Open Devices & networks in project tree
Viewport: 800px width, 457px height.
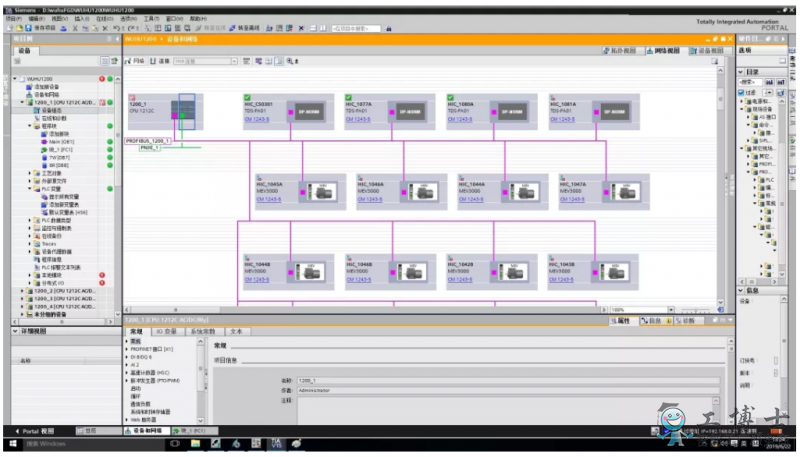coord(43,94)
